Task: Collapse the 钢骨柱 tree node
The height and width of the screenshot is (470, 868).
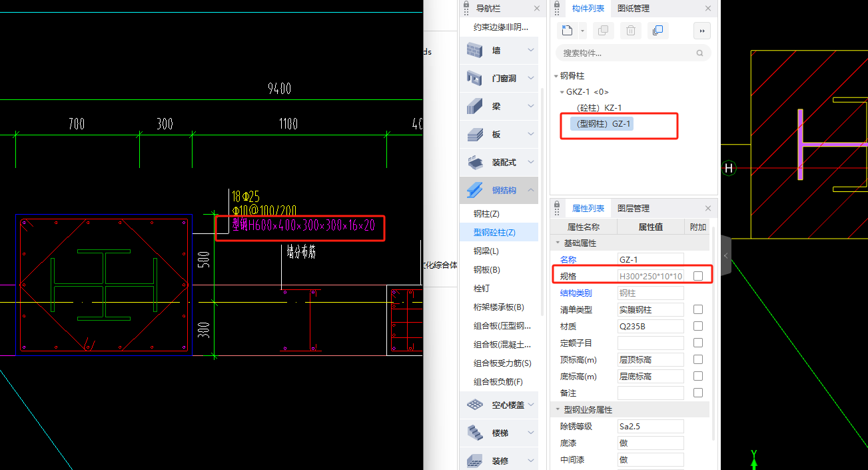Action: pyautogui.click(x=556, y=76)
